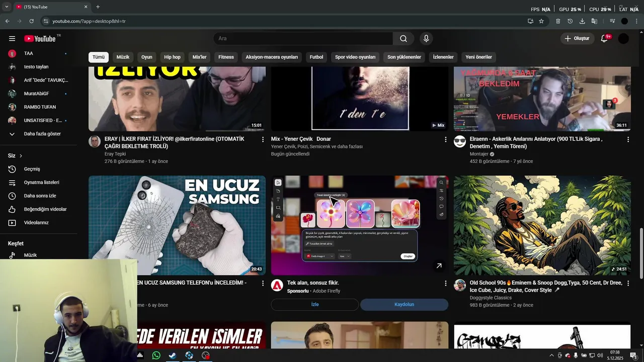This screenshot has width=644, height=362.
Task: Select the 'Yeni öneriler' filter chip
Action: point(478,57)
